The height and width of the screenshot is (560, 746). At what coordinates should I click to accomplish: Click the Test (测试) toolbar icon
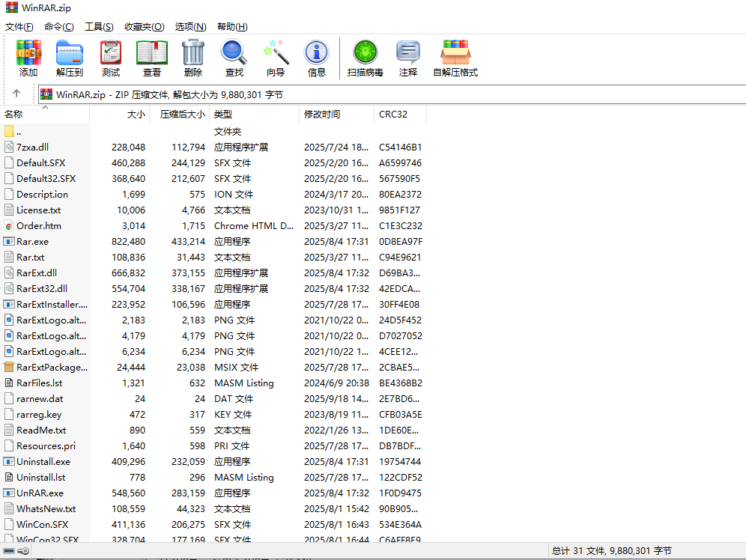tap(111, 52)
